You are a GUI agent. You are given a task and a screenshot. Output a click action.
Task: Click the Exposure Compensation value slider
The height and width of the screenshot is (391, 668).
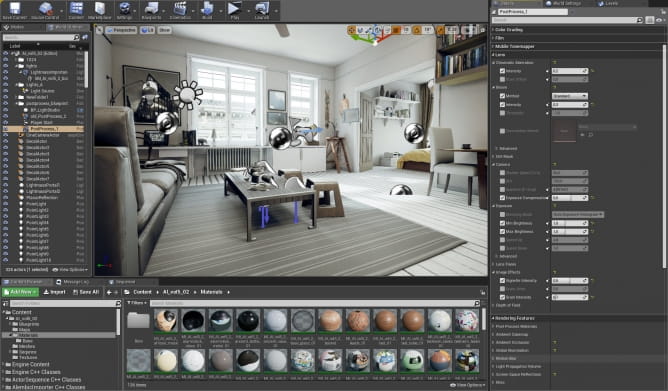570,198
